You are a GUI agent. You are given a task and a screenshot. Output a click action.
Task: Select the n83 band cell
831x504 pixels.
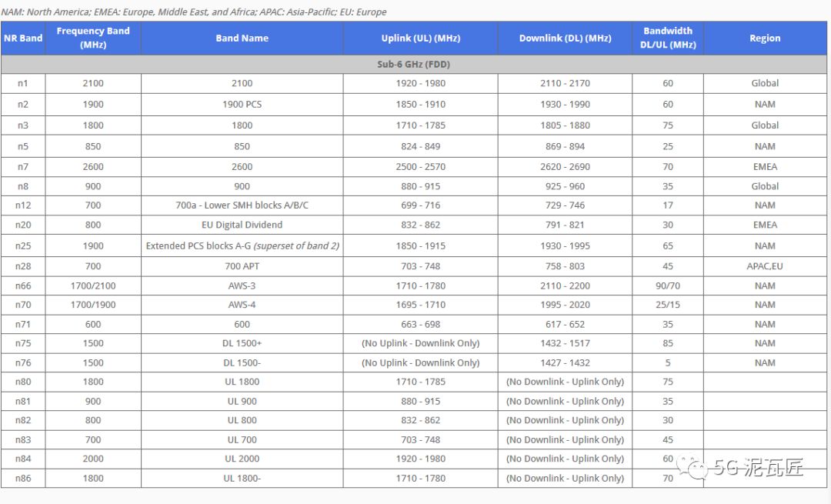pyautogui.click(x=23, y=439)
